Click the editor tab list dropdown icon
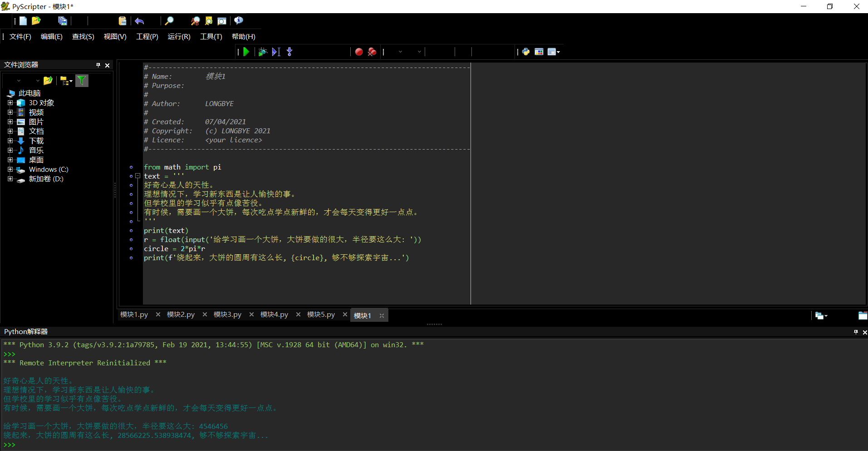The height and width of the screenshot is (451, 868). [x=821, y=316]
